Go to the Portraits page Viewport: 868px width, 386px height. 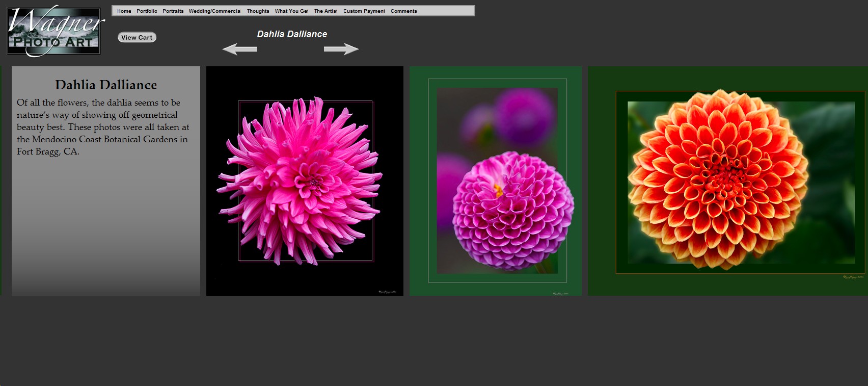point(173,11)
